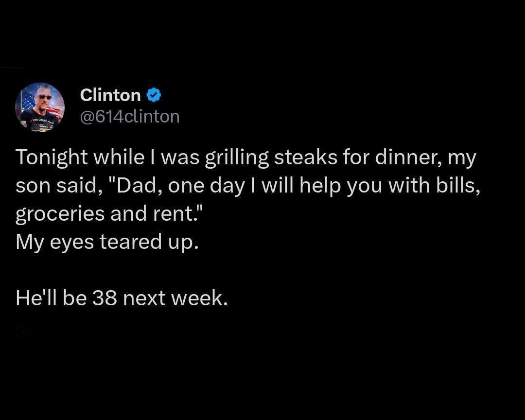This screenshot has width=525, height=420.
Task: Click the tweet line starting with Tonight
Action: (245, 158)
